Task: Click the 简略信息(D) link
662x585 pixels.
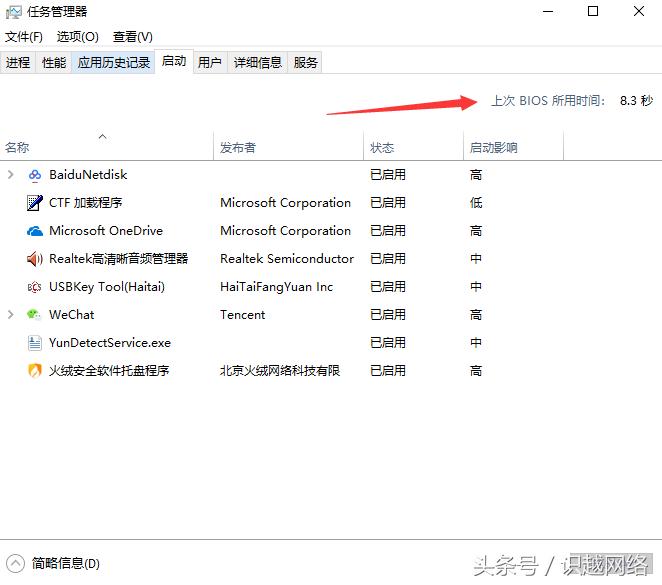Action: tap(65, 563)
